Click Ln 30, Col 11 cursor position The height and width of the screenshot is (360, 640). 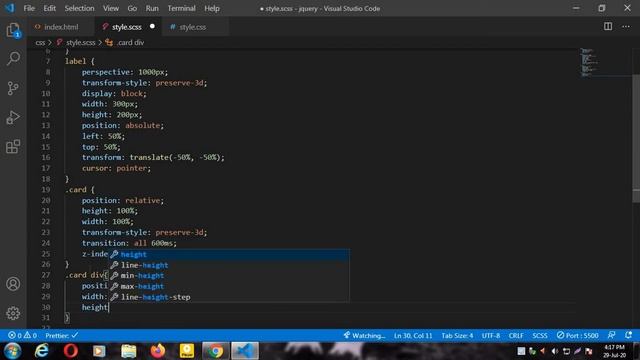click(413, 335)
